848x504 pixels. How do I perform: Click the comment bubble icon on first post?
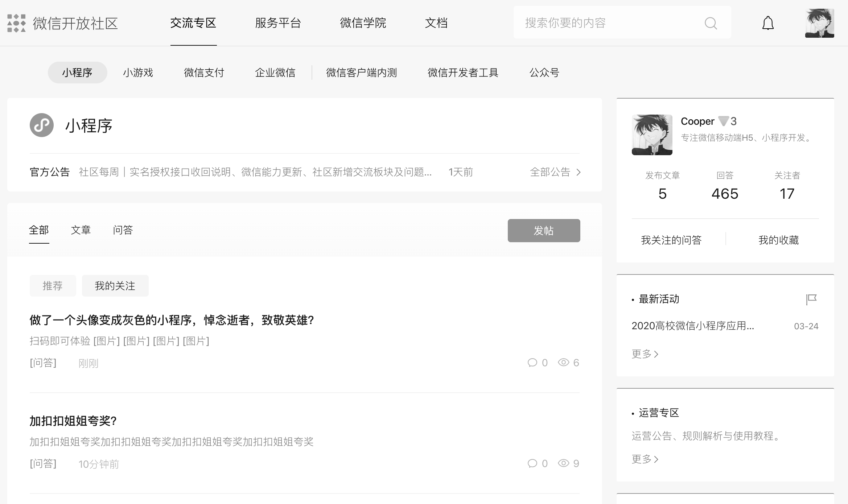point(532,363)
